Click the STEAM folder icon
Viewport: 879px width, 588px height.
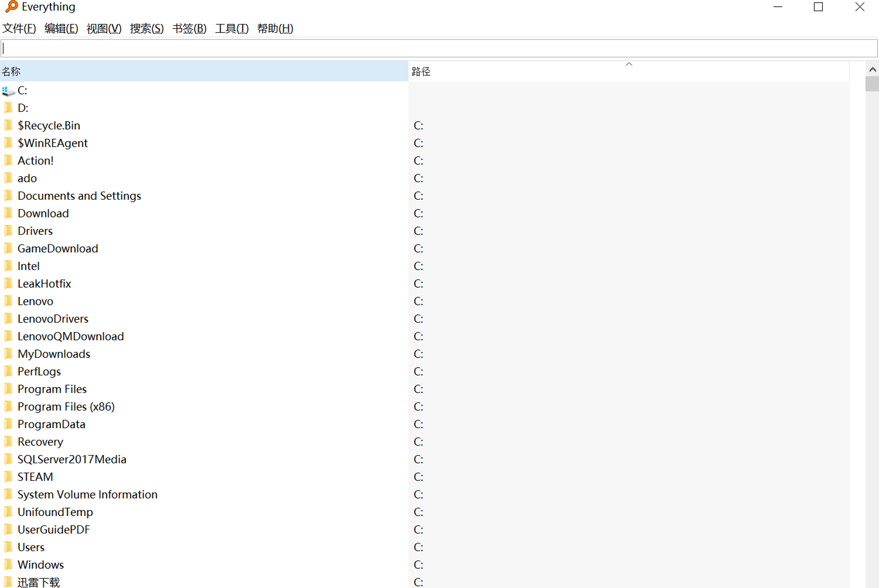coord(8,476)
